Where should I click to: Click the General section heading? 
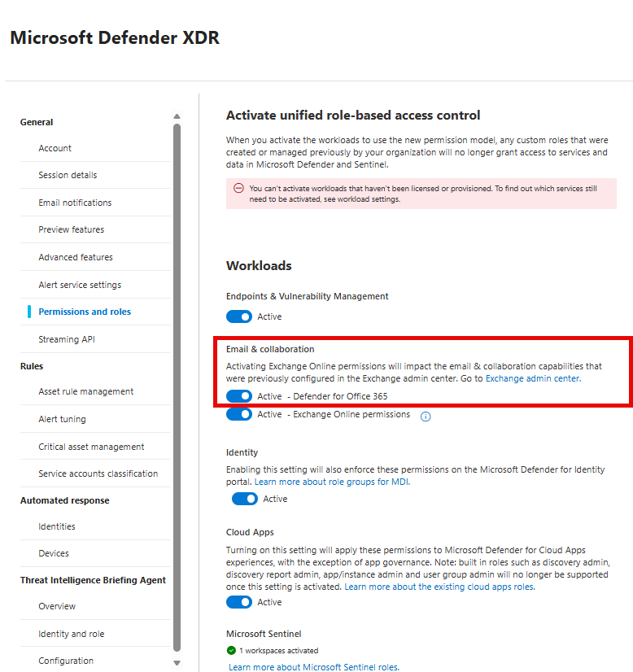tap(37, 122)
